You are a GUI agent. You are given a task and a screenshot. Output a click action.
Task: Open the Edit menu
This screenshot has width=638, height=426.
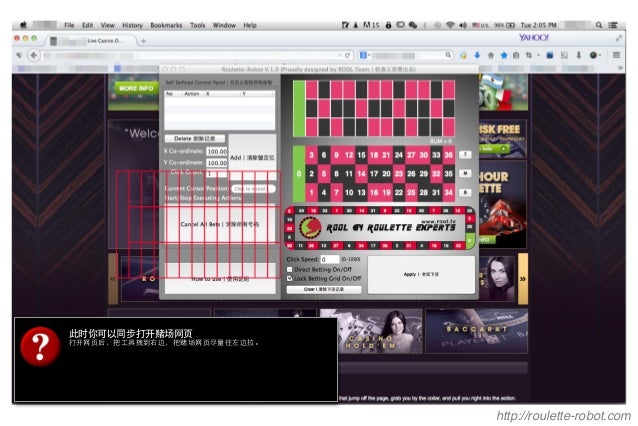pos(87,25)
